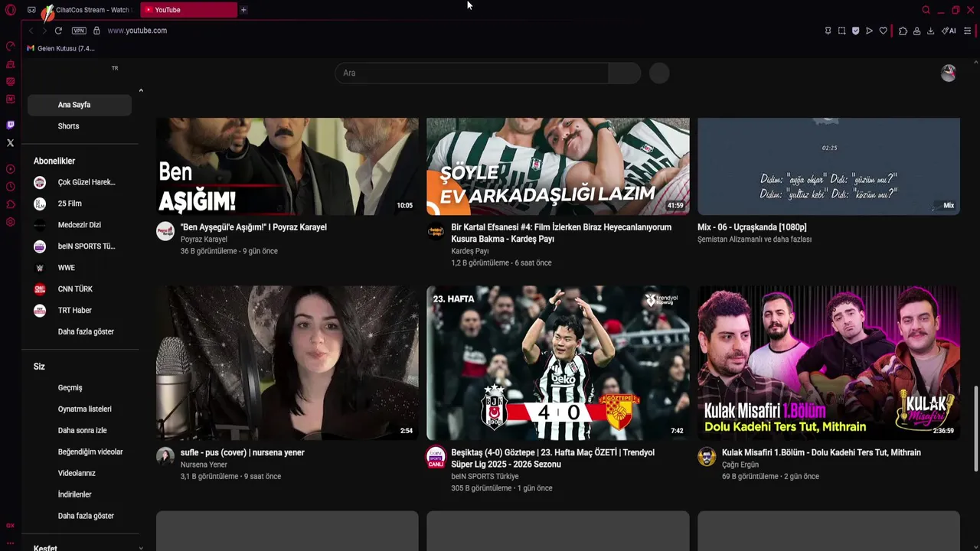Open the extensions cube icon
Image resolution: width=980 pixels, height=551 pixels.
pyautogui.click(x=903, y=31)
